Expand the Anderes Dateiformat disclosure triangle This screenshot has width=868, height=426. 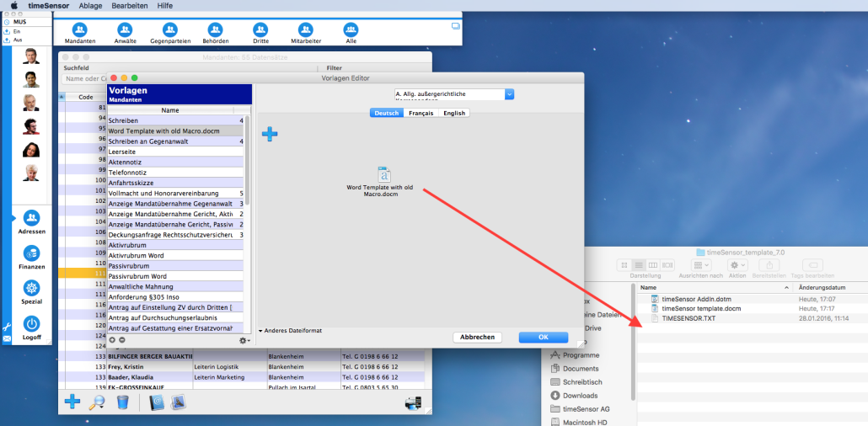[x=260, y=331]
